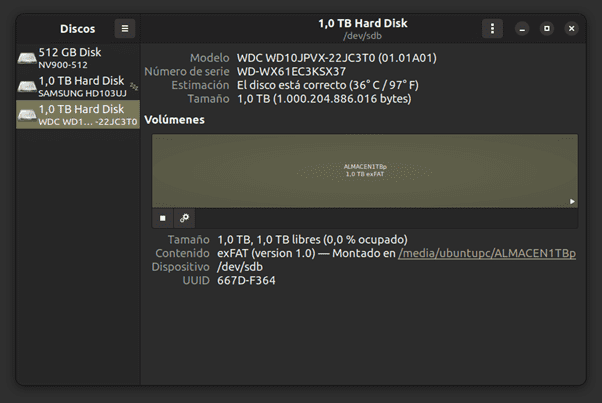The height and width of the screenshot is (403, 602).
Task: Click the SAMSUNG HD103UJ hard disk icon
Action: pos(27,87)
